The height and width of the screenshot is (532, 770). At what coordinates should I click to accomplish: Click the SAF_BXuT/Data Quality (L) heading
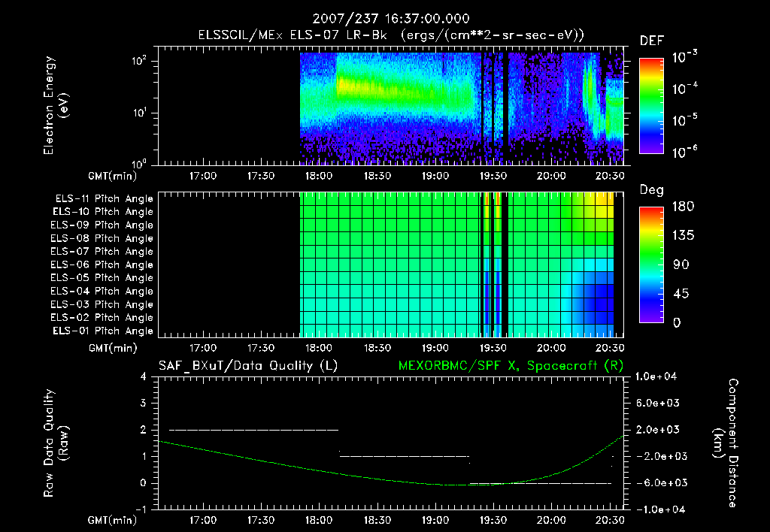click(248, 366)
